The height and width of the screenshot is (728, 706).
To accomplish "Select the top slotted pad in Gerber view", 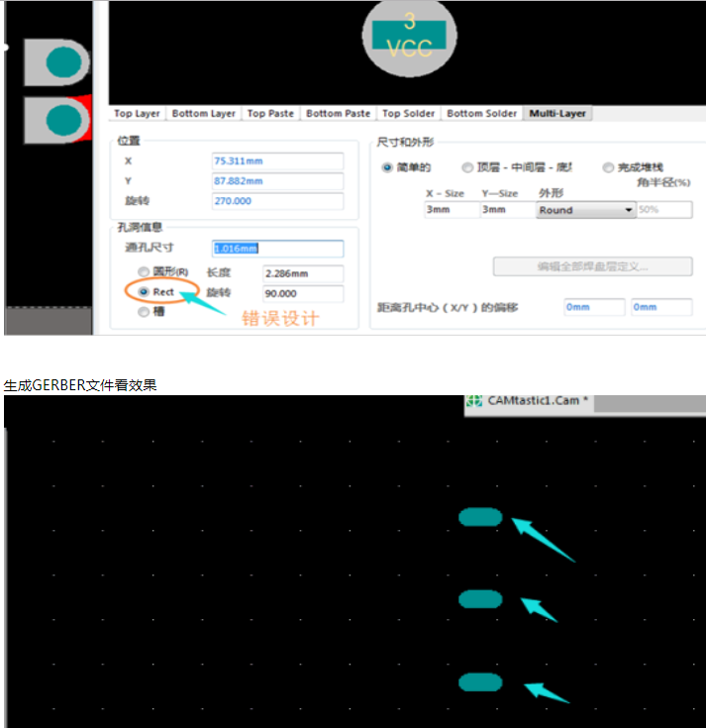I will coord(480,516).
